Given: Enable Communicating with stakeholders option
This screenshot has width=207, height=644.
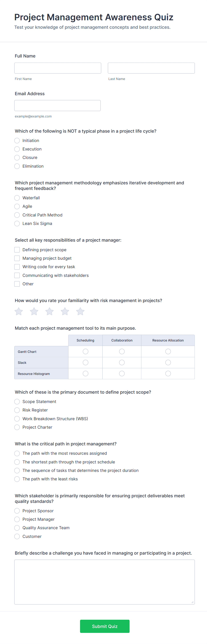Looking at the screenshot, I should 17,275.
